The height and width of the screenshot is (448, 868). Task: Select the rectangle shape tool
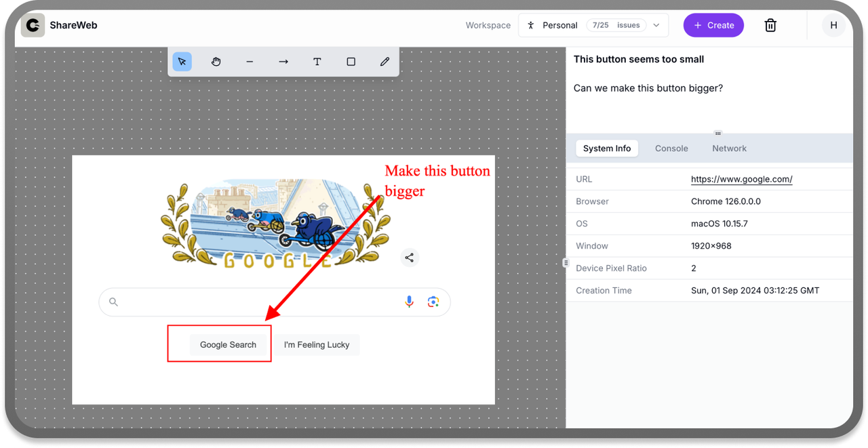(351, 62)
